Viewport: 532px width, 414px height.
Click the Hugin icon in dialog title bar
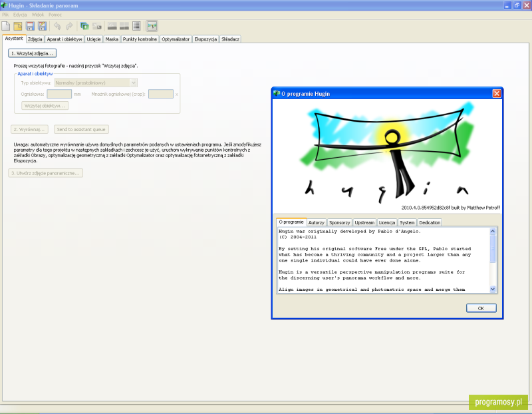[277, 93]
